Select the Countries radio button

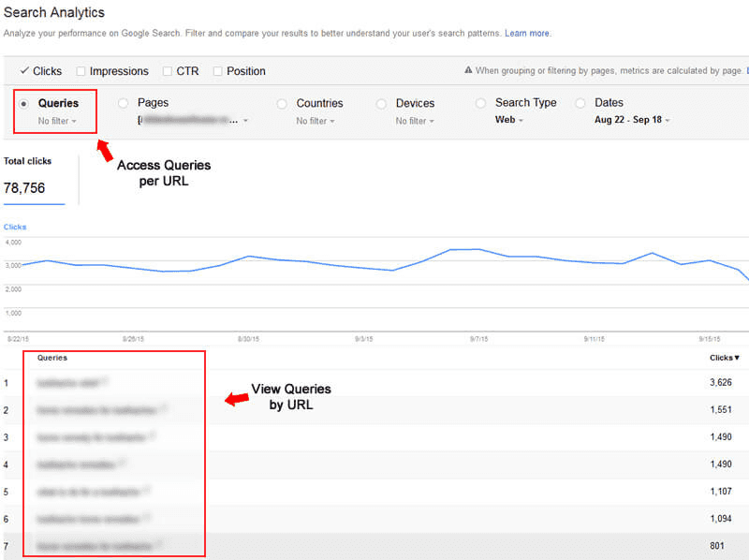point(282,104)
